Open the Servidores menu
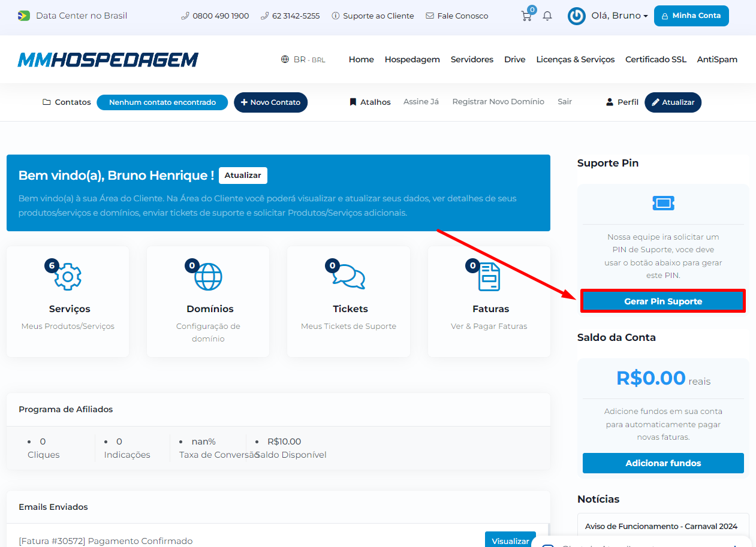The height and width of the screenshot is (547, 756). coord(472,59)
